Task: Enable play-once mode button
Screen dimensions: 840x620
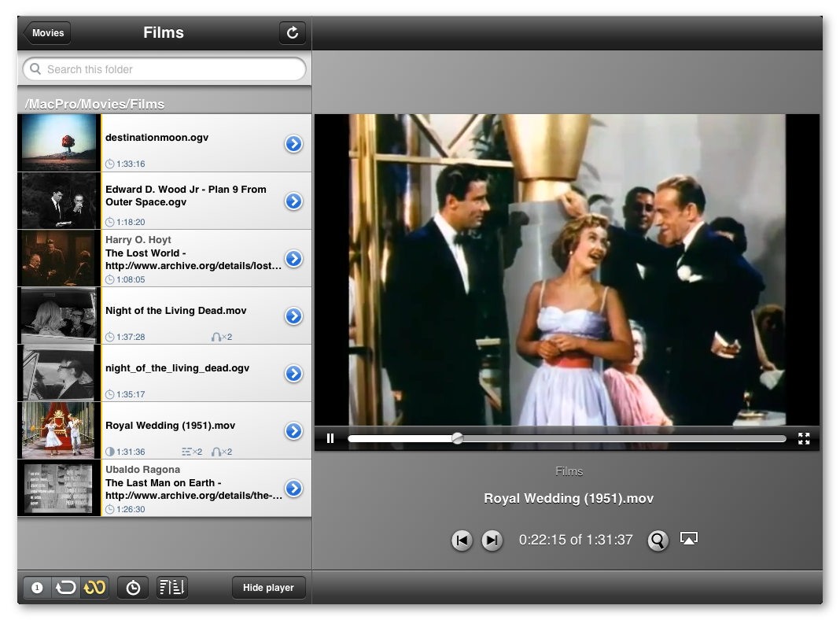Action: pos(37,588)
